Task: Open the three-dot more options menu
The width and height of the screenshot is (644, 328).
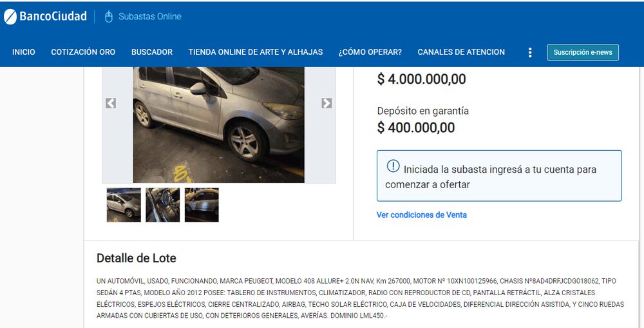Action: pos(530,52)
